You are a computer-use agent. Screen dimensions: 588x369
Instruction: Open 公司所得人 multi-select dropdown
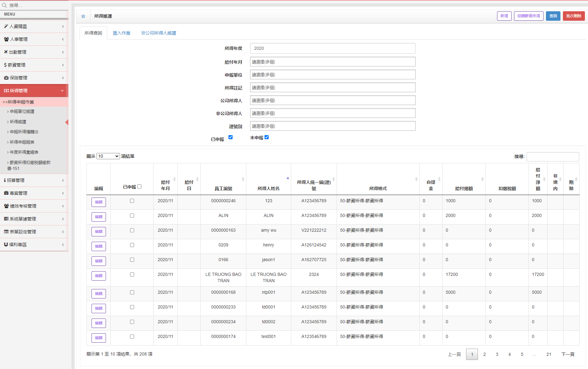[x=333, y=100]
